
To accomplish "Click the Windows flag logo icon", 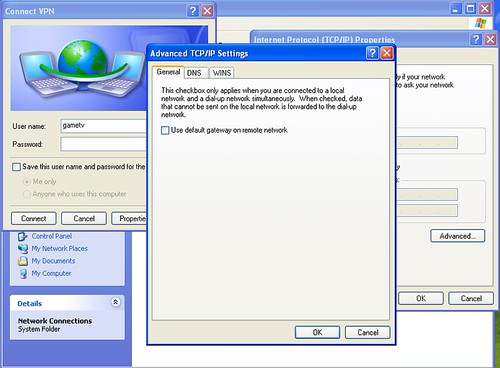I will coord(481,23).
